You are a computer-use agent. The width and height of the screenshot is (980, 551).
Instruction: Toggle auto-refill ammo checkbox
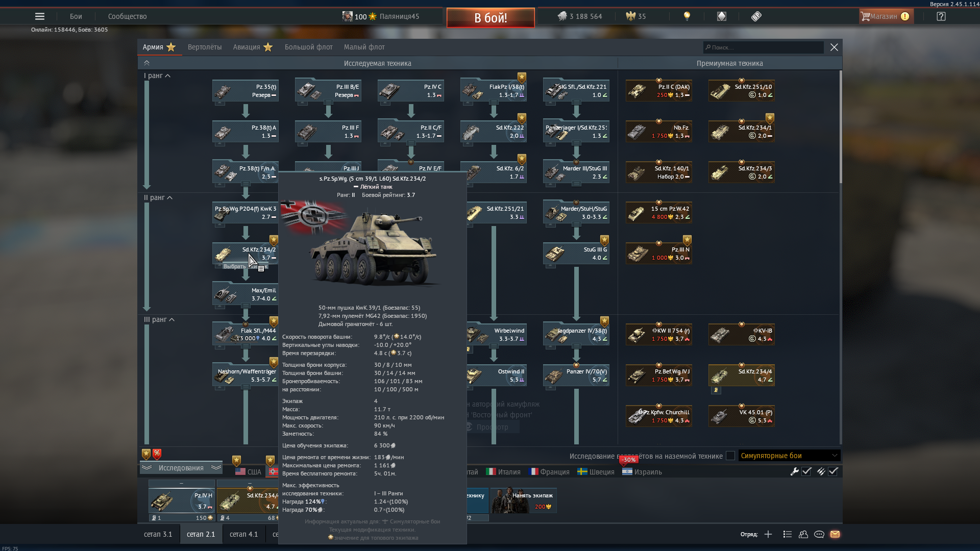click(x=833, y=471)
